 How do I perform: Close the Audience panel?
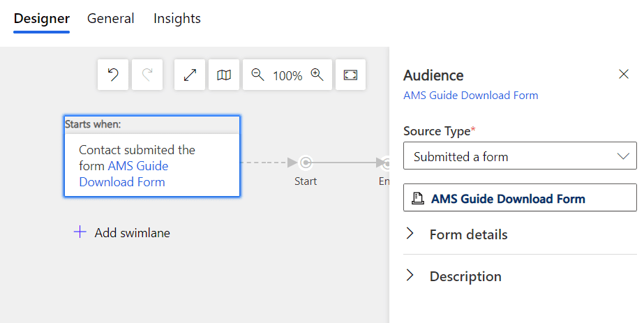click(x=624, y=74)
